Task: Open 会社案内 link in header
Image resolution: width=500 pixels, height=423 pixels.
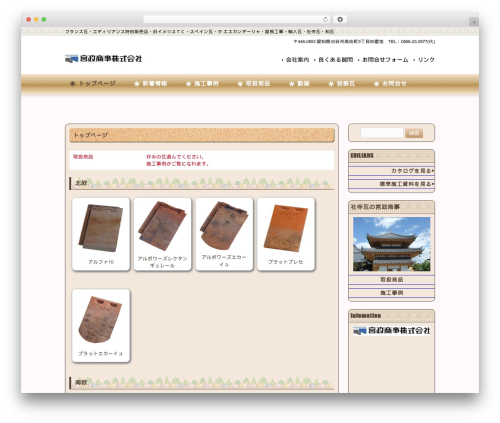Action: [297, 60]
